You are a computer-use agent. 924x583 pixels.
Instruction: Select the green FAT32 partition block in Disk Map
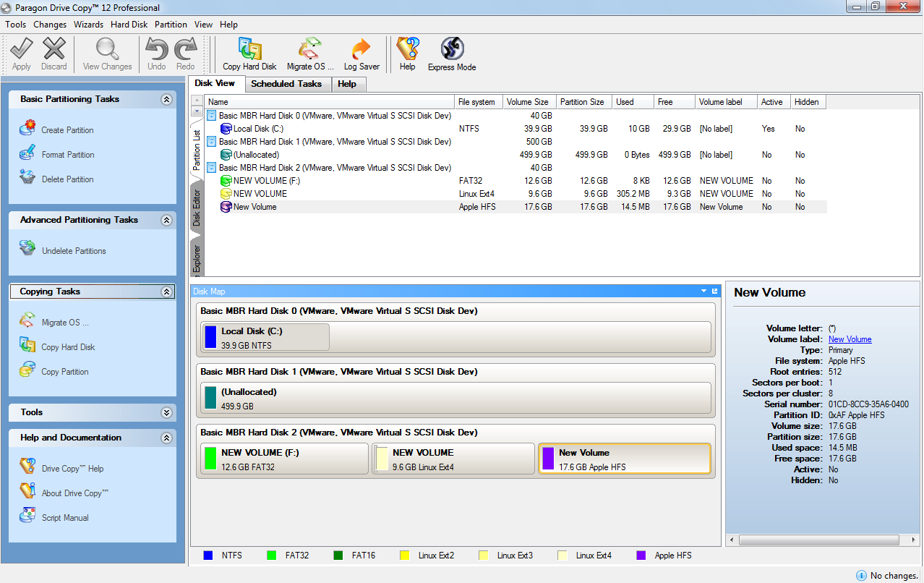pos(284,459)
